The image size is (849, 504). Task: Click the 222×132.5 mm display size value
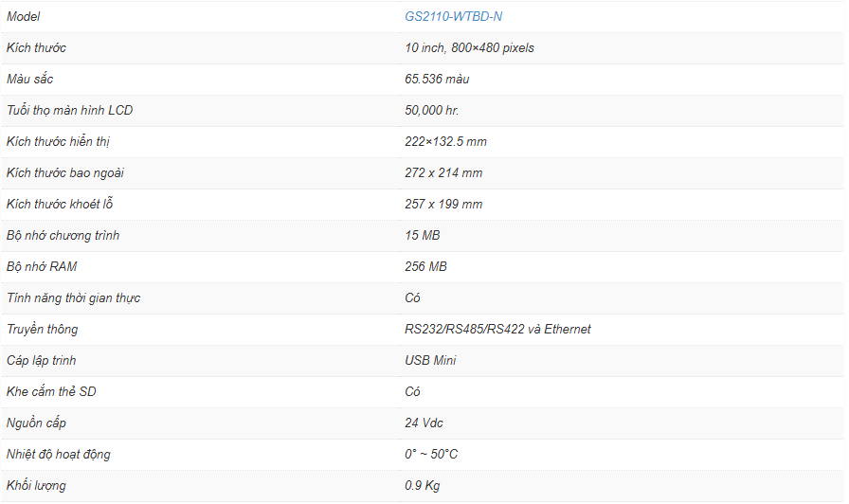(x=445, y=141)
